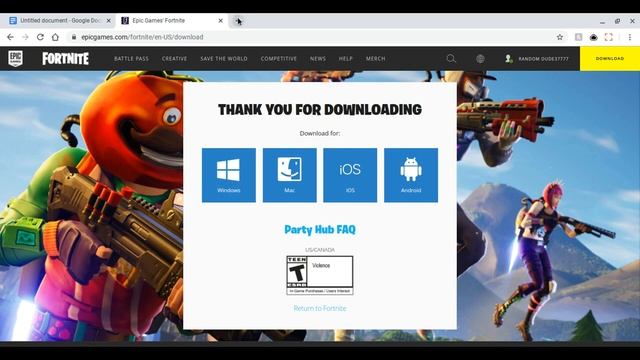Viewport: 640px width, 360px height.
Task: Minimize the browser window
Action: [602, 21]
